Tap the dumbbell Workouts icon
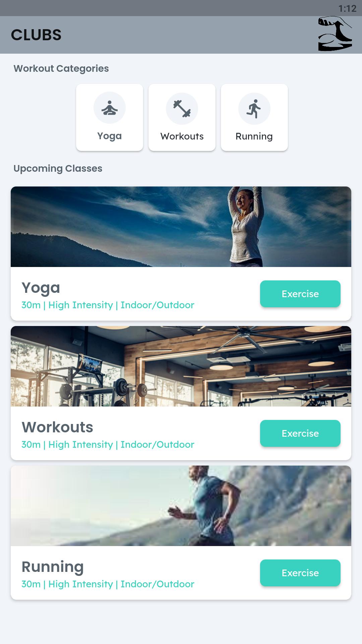This screenshot has width=362, height=644. (x=182, y=108)
